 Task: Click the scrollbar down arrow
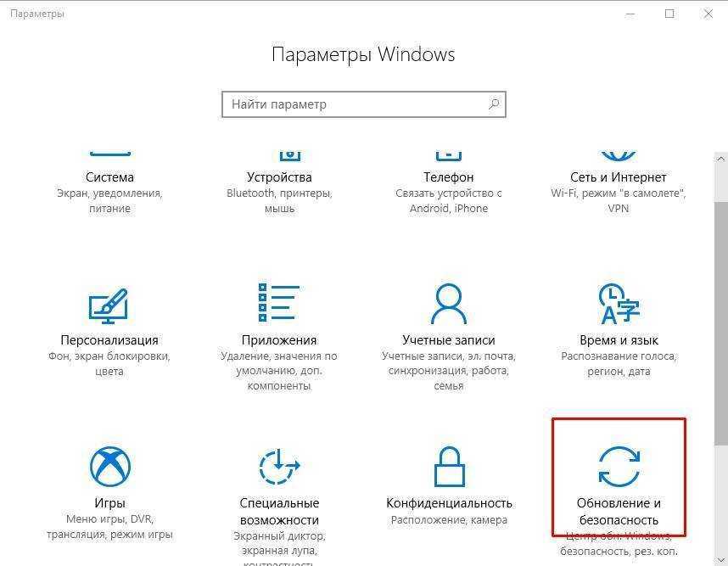(721, 559)
